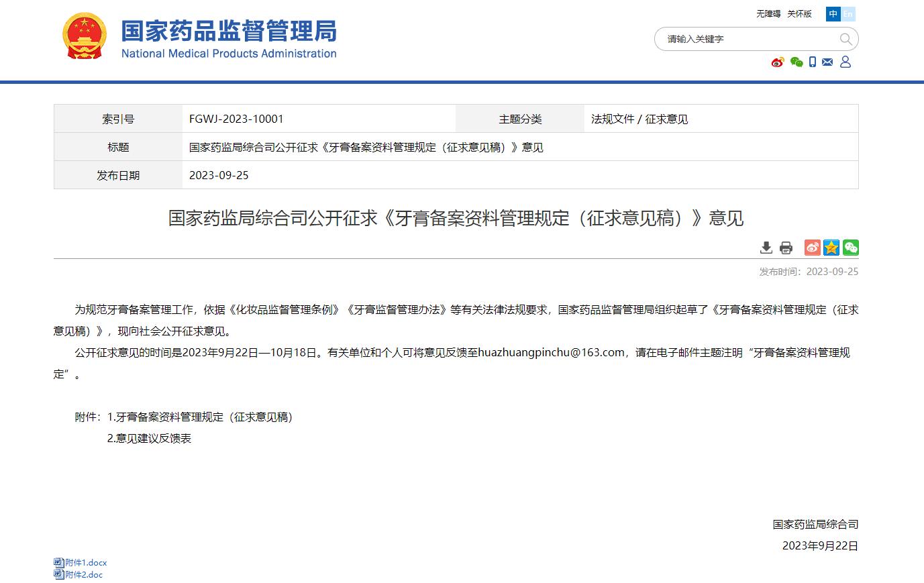Open attachment 附件2.doc
The height and width of the screenshot is (583, 924).
84,574
